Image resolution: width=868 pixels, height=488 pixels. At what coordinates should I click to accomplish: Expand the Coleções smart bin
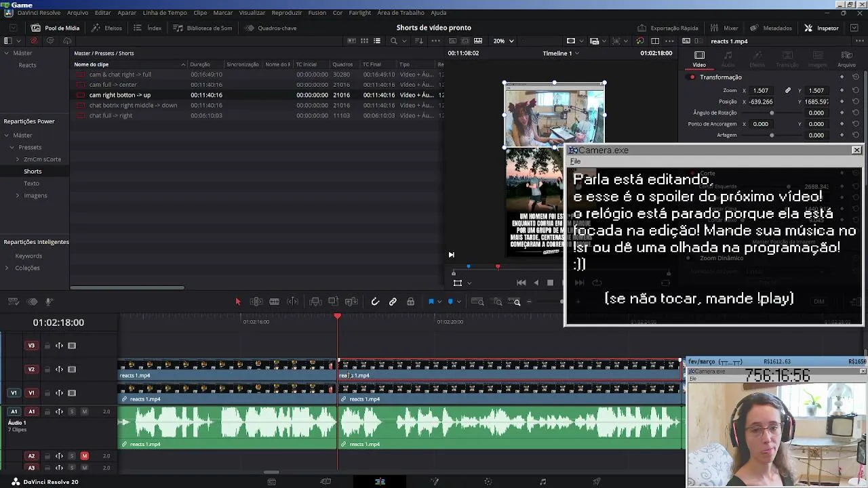[6, 268]
